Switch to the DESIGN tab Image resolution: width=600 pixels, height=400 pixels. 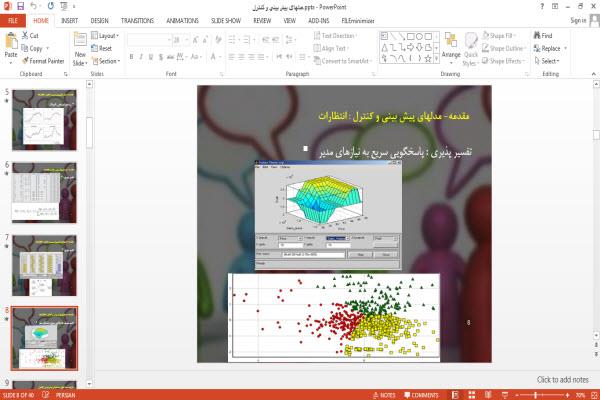click(99, 21)
